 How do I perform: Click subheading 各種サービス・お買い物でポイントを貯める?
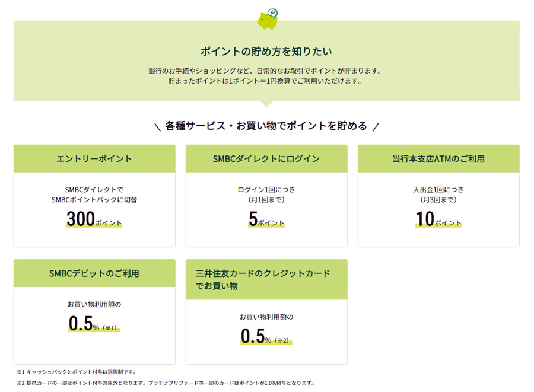point(266,126)
